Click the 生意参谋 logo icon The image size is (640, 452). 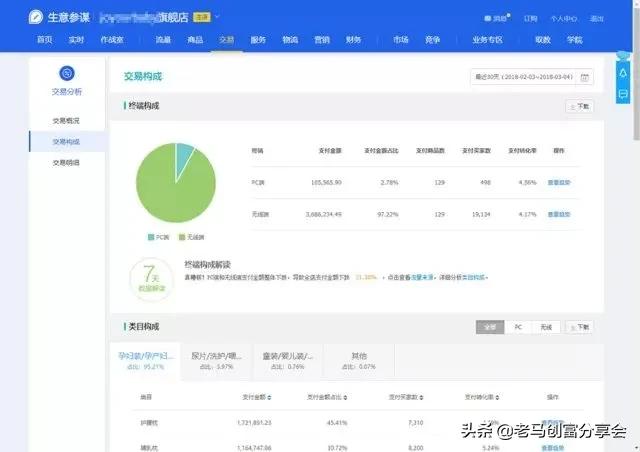click(36, 17)
